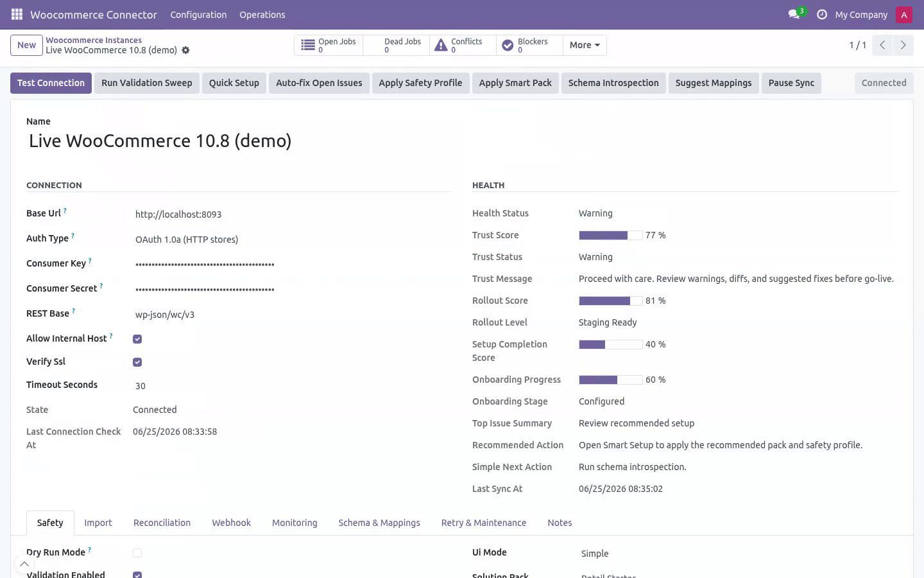Go to next record arrow

[903, 45]
